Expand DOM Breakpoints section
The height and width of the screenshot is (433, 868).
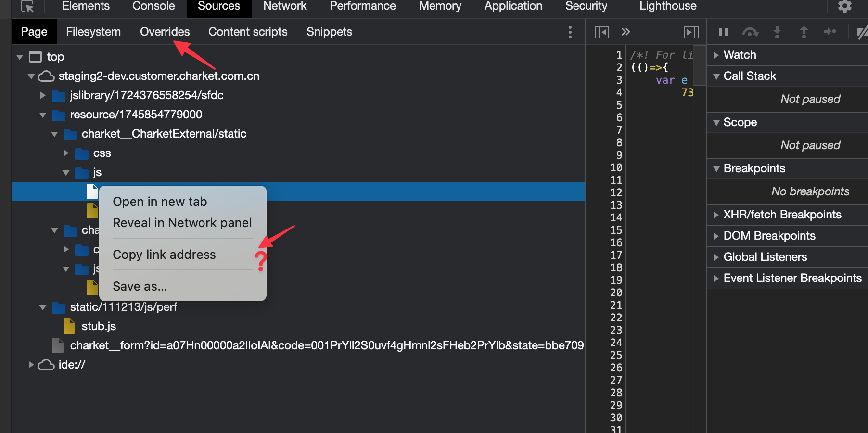[x=716, y=236]
